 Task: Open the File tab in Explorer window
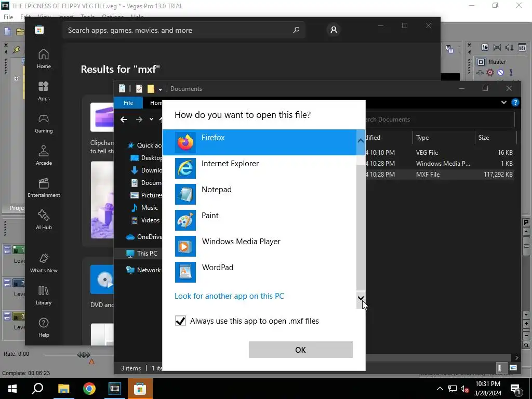(128, 103)
